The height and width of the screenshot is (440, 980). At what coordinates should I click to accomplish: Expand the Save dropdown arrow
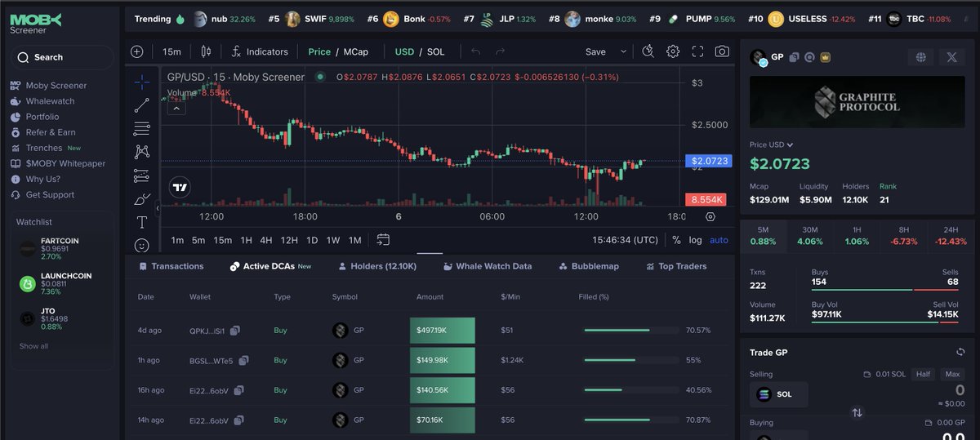click(x=624, y=51)
